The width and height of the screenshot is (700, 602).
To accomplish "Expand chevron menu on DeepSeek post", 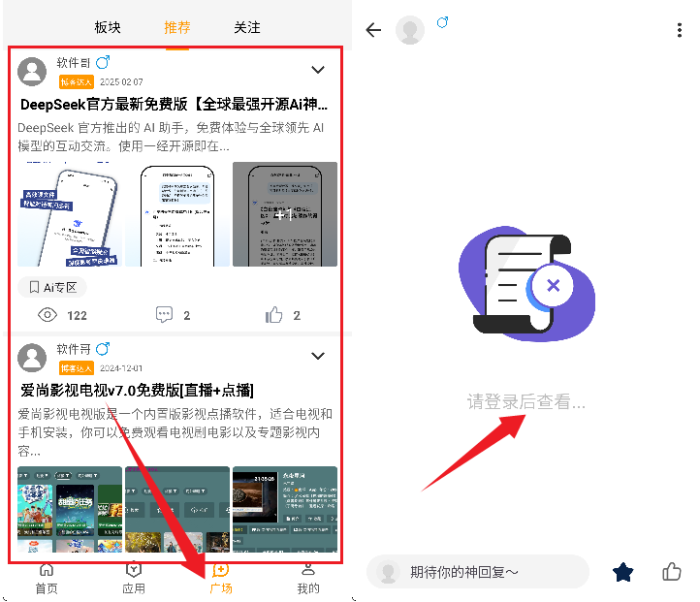I will (318, 70).
